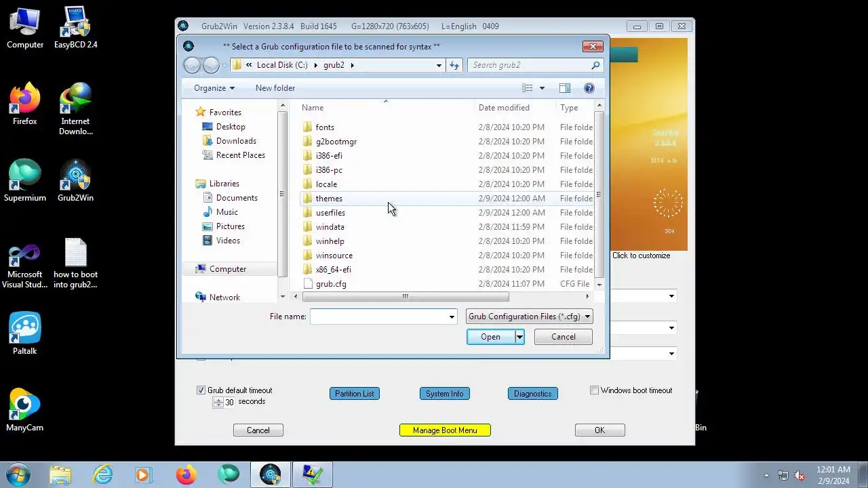Enable Windows boot timeout checkbox
The image size is (868, 488).
(594, 390)
